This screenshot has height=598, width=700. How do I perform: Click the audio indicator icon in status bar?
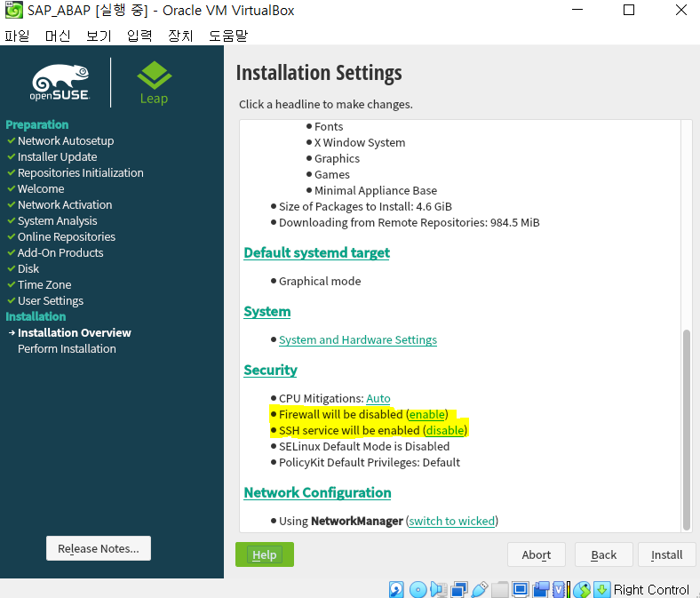click(439, 589)
